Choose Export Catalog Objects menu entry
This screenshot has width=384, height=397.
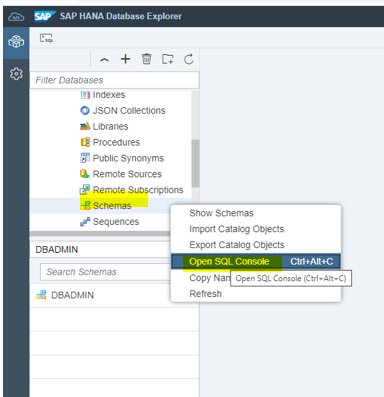point(256,245)
